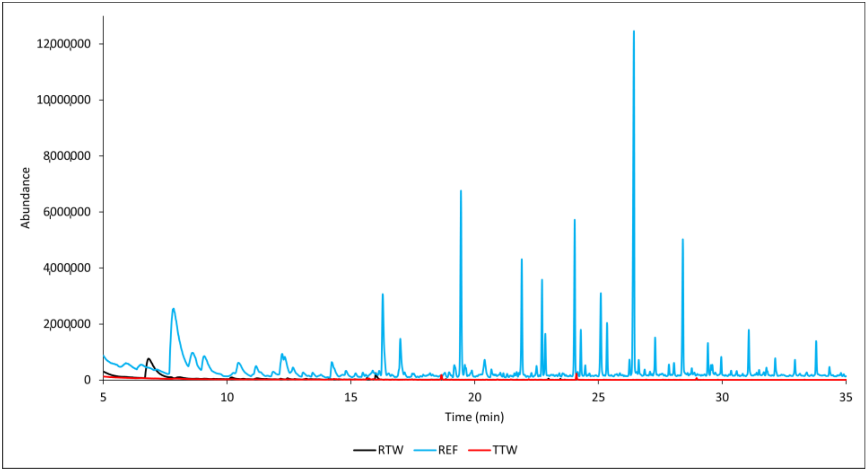Click the 12,000,000 y-axis label

(x=64, y=44)
